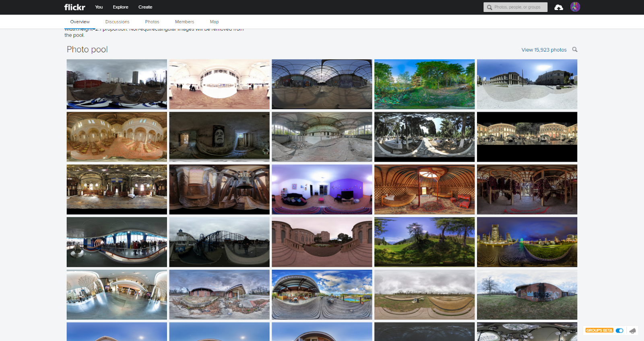Screen dimensions: 644x341
Task: Switch to the Discussions tab
Action: click(x=117, y=22)
